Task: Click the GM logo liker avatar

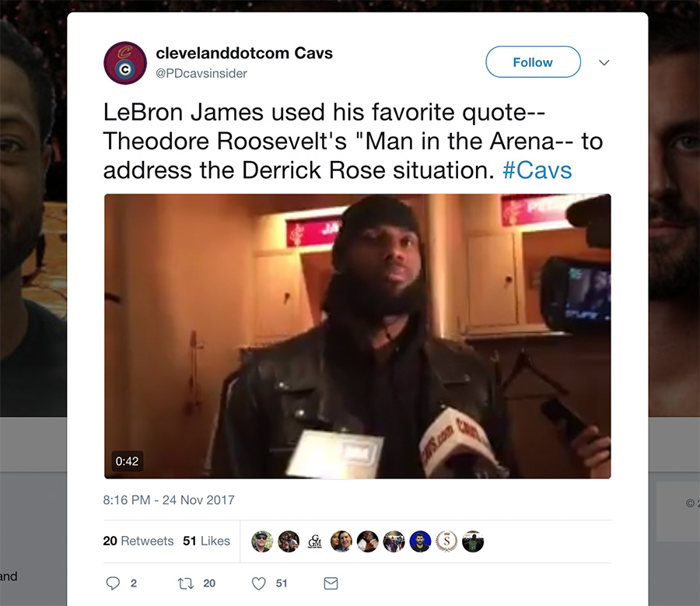Action: pos(315,541)
